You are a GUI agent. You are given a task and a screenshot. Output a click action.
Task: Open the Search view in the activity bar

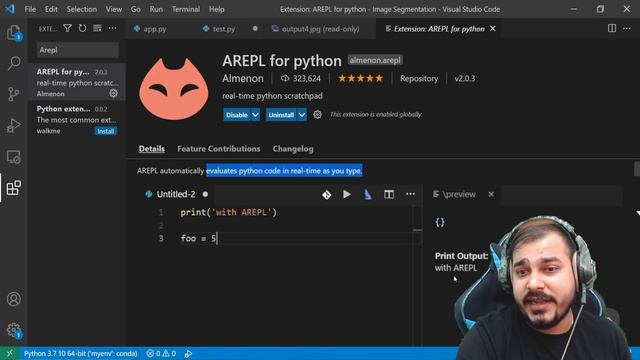point(14,63)
